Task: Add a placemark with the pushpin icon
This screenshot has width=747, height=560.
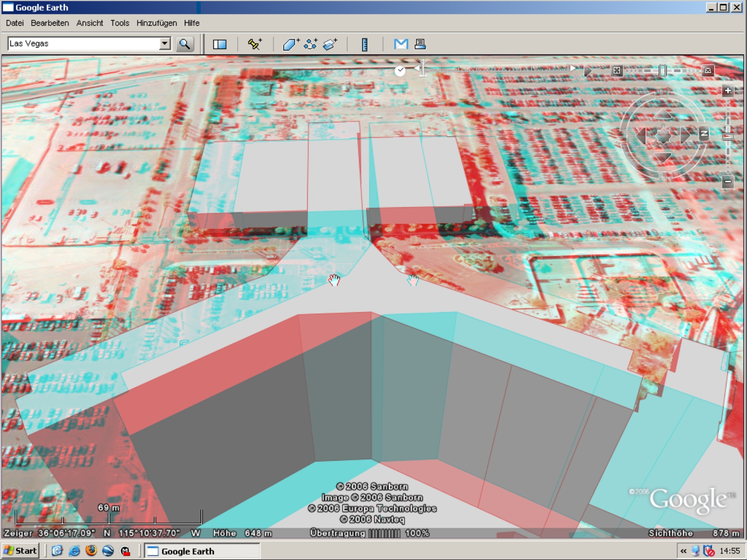Action: click(254, 44)
